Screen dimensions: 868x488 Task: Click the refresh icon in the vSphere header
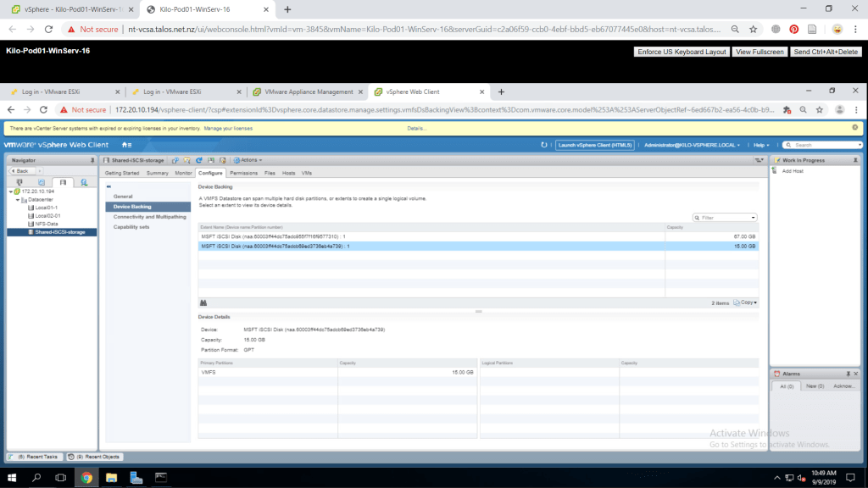(544, 145)
